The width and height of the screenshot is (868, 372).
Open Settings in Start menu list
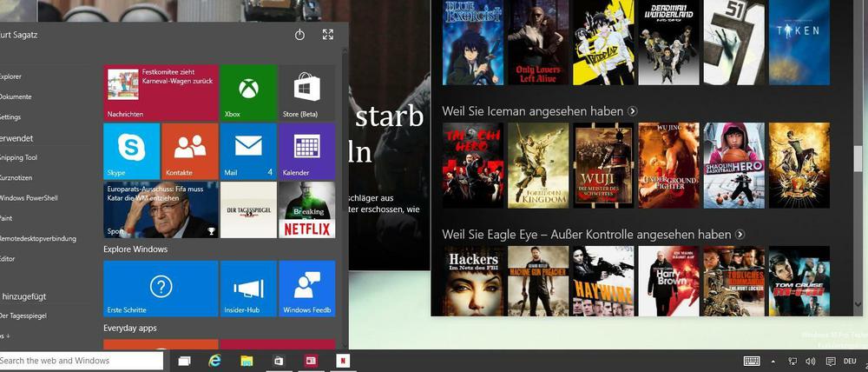coord(10,117)
